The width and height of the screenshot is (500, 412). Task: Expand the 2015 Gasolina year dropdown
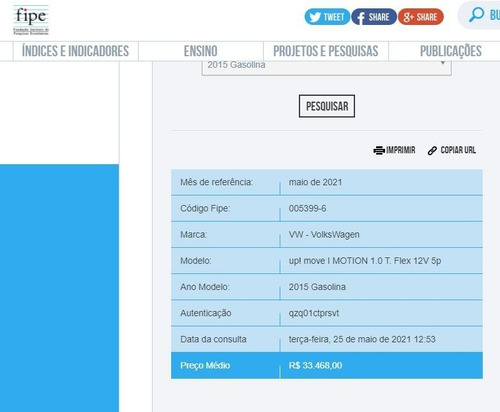click(327, 68)
